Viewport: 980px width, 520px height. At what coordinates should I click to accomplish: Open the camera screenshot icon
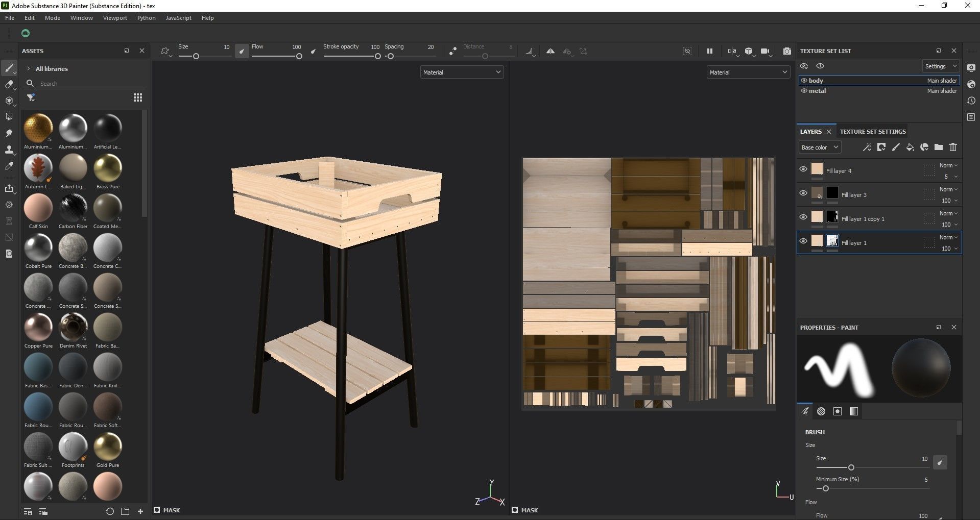tap(786, 51)
